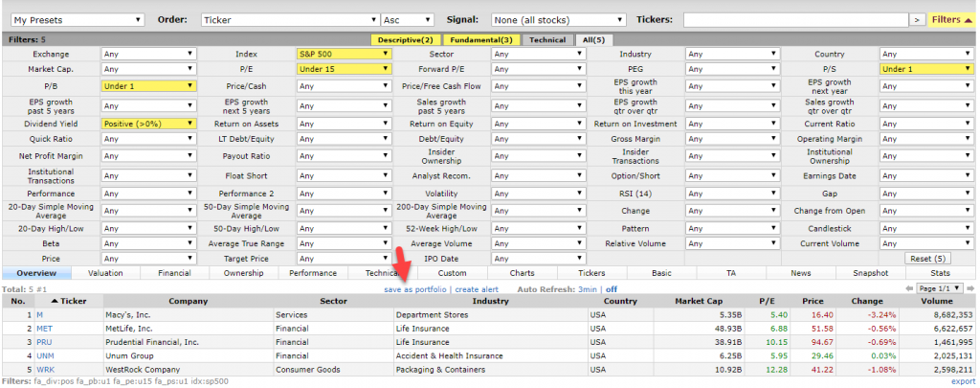Image resolution: width=980 pixels, height=388 pixels.
Task: Open the My Presets dropdown
Action: [x=78, y=20]
